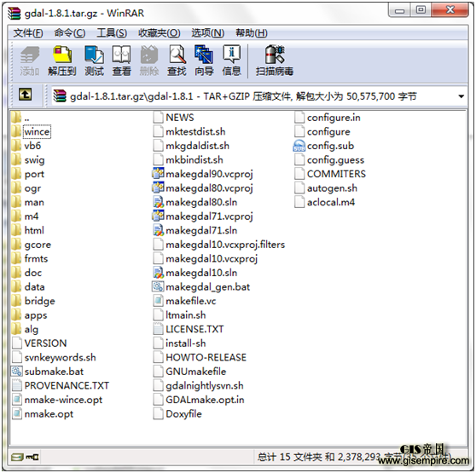Select the apps folder
The height and width of the screenshot is (473, 476).
(x=30, y=314)
